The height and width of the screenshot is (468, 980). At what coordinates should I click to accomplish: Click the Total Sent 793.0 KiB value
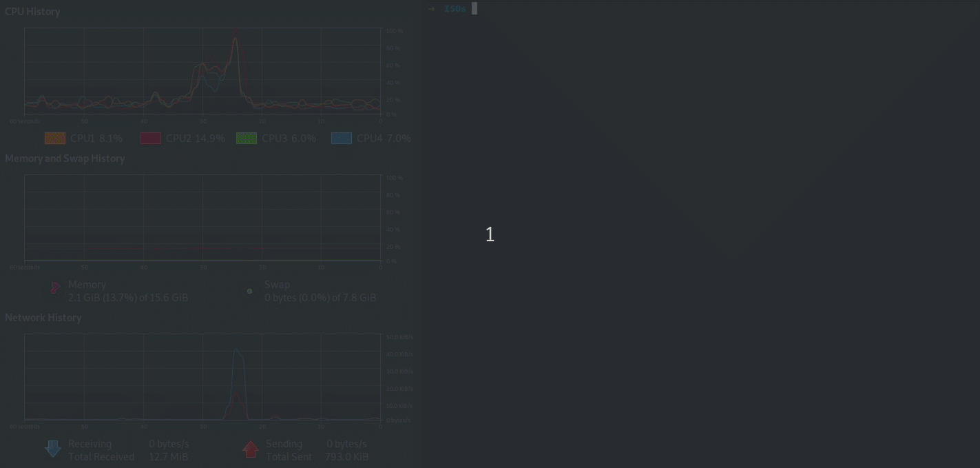point(348,457)
